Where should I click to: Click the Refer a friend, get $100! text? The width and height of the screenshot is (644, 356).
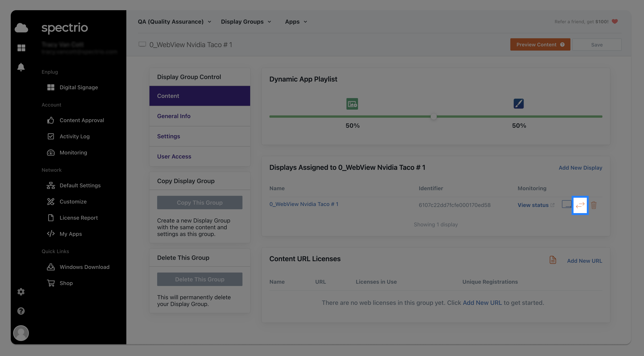pos(581,22)
